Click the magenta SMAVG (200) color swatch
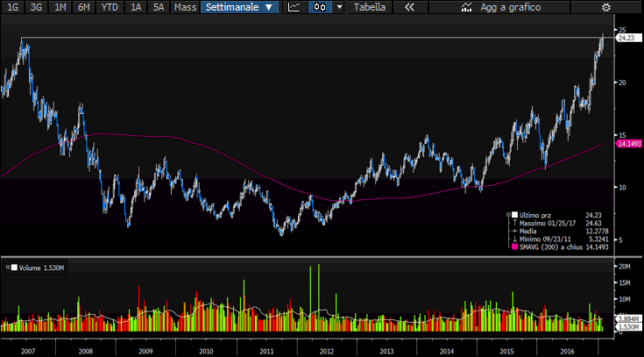Screen dimensions: 644x357 coord(513,247)
